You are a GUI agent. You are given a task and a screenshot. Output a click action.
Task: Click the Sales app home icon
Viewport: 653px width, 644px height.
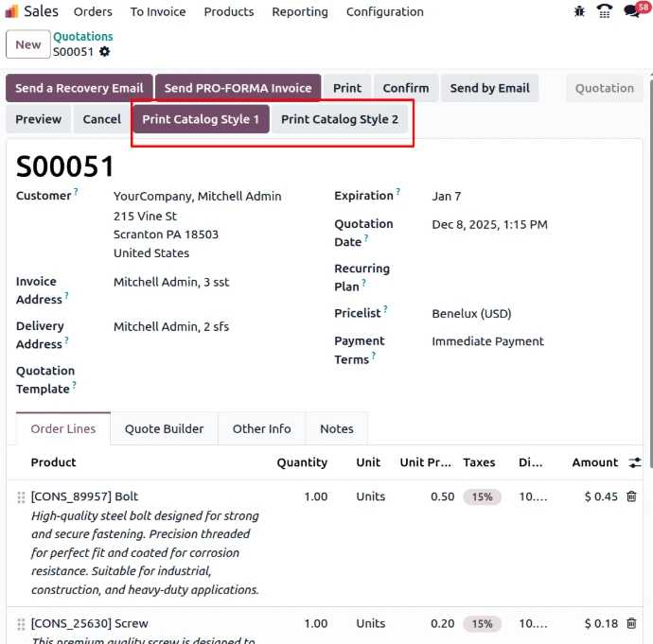[11, 11]
